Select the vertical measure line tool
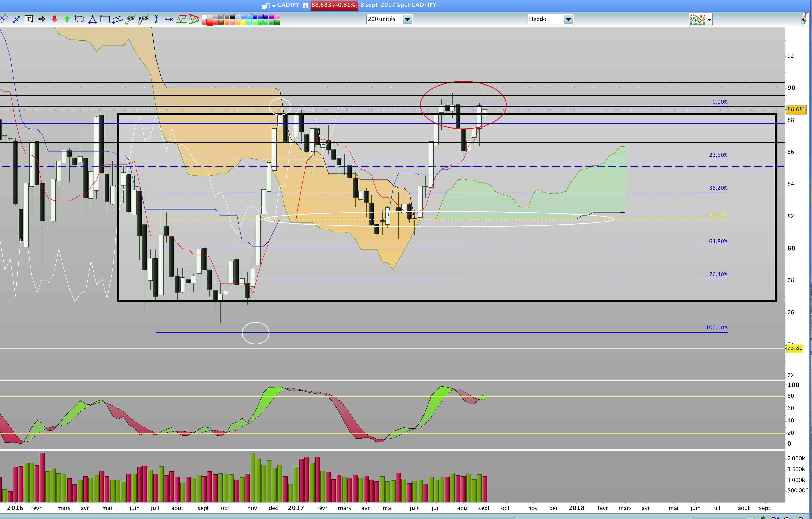 point(156,19)
